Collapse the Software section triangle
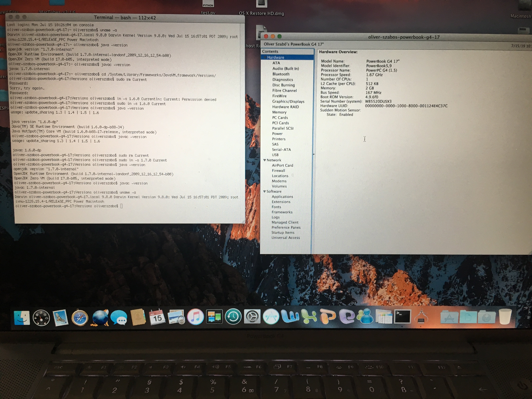This screenshot has width=532, height=399. [x=265, y=191]
